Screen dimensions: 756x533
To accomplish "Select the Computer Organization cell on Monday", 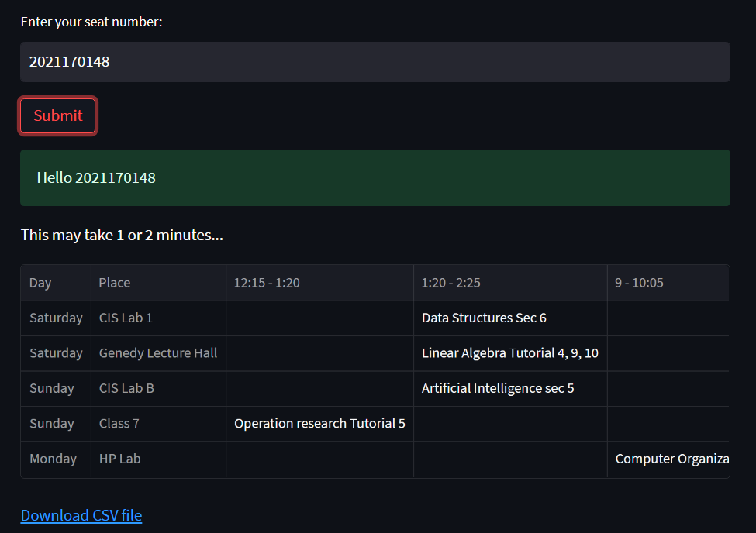I will 671,459.
